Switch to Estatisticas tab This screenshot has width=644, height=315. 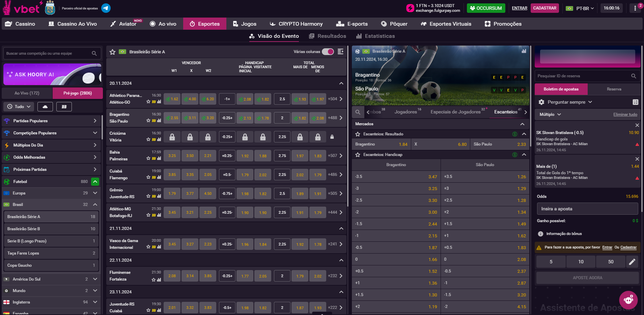[375, 36]
